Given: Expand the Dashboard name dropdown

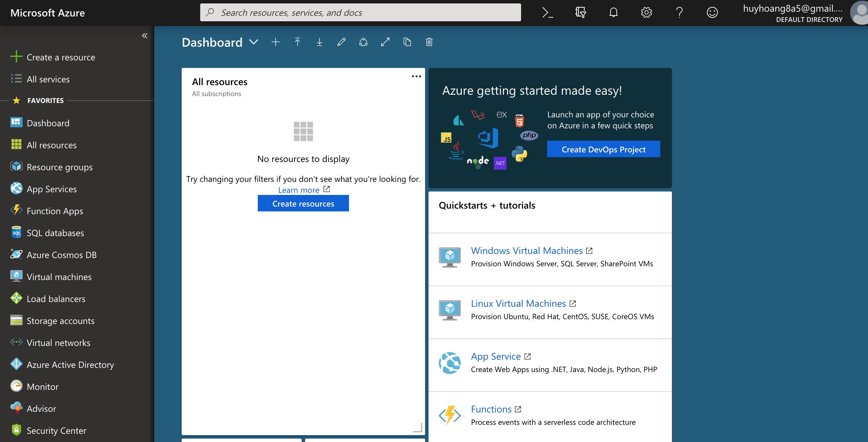Looking at the screenshot, I should (254, 42).
